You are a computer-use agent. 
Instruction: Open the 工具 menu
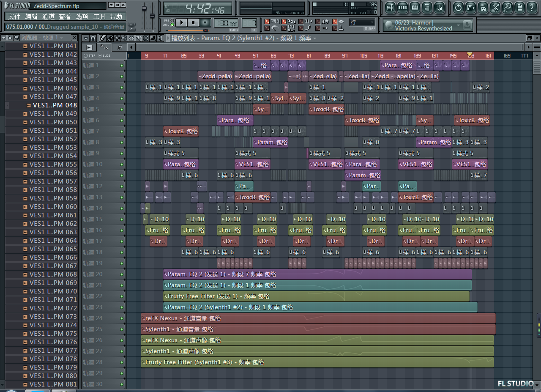coord(99,16)
